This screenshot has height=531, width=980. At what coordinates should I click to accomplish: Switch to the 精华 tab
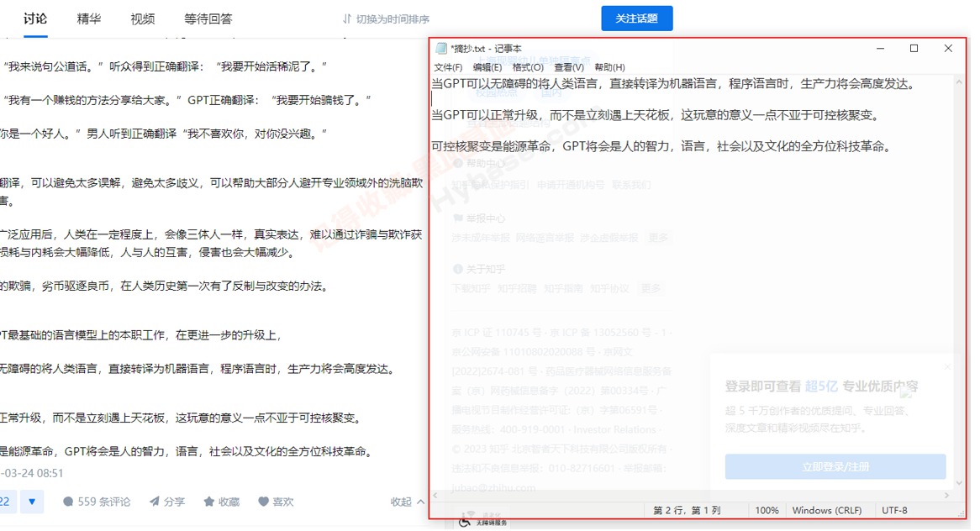click(89, 18)
